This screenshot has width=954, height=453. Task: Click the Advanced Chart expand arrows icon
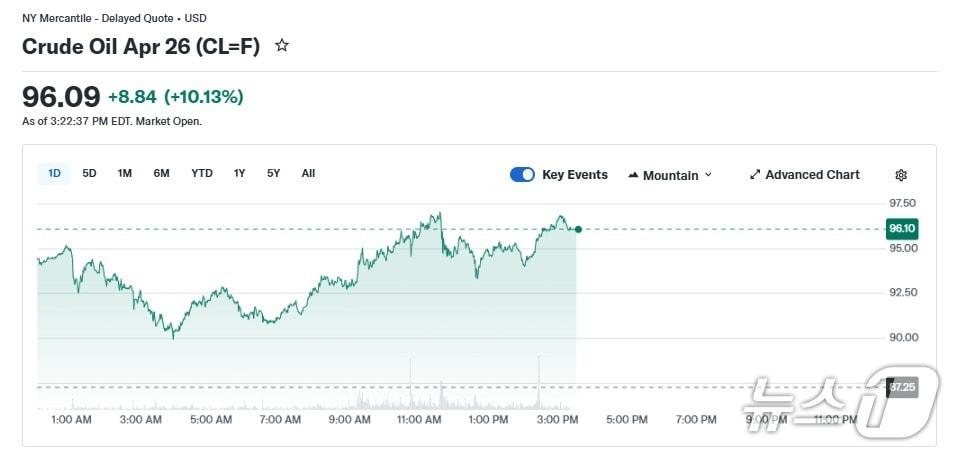pyautogui.click(x=755, y=175)
